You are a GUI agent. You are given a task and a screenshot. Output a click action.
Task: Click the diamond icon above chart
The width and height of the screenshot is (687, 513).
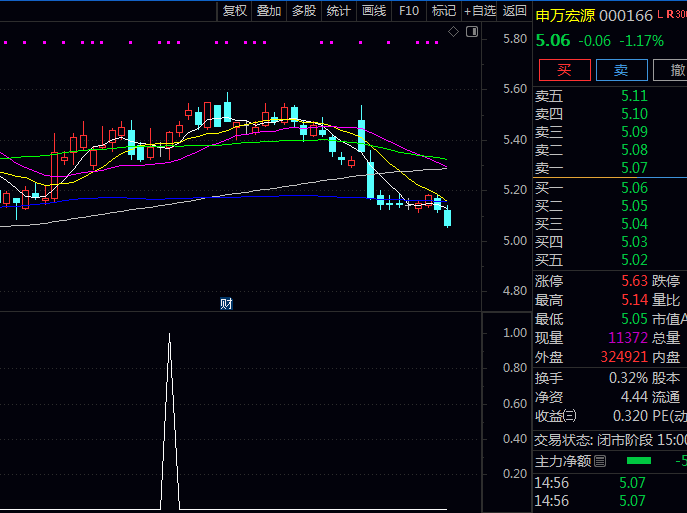[x=453, y=32]
